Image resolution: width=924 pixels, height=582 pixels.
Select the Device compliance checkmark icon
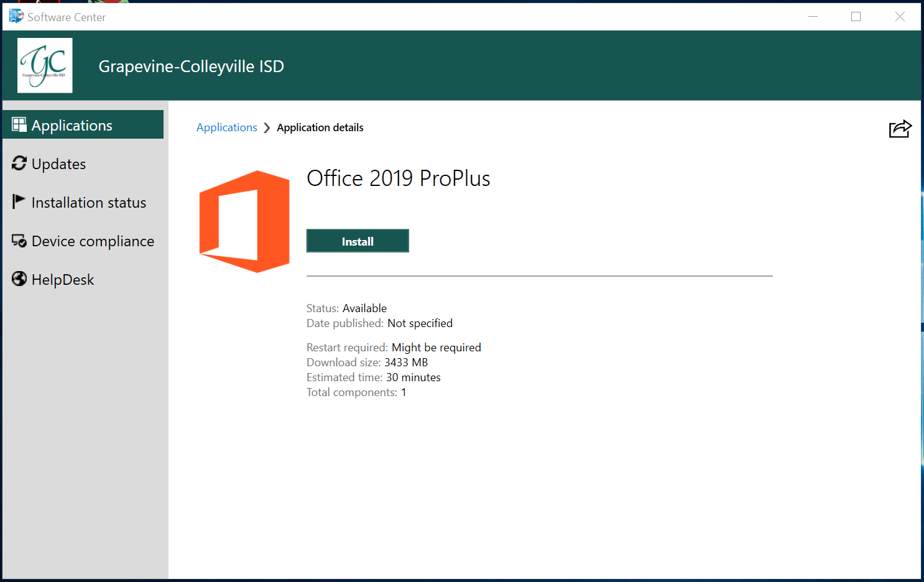point(18,241)
